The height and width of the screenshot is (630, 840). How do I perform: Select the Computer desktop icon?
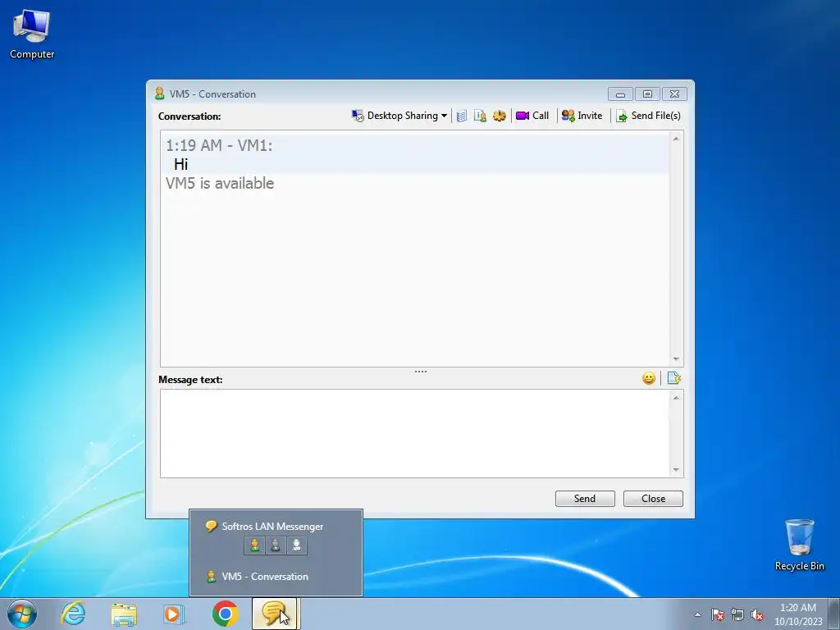click(x=32, y=34)
